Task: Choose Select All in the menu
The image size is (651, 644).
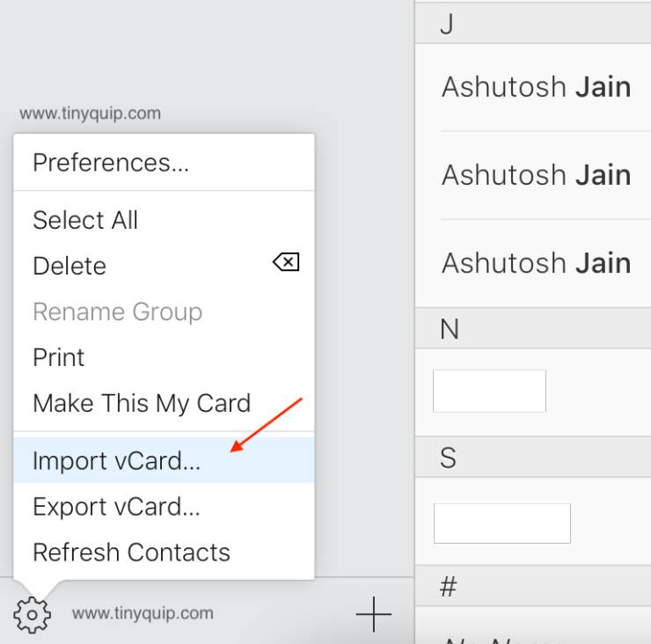Action: pos(85,220)
